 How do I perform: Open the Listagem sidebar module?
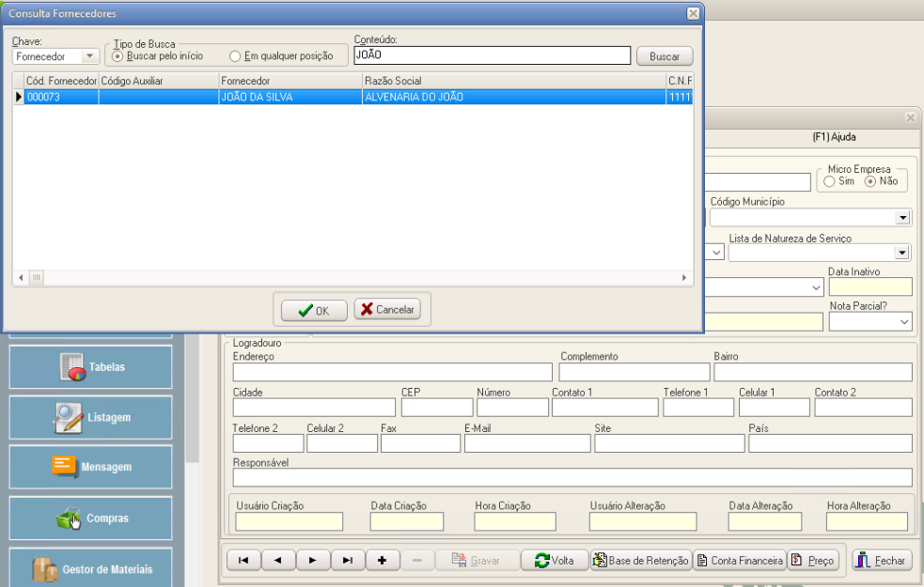coord(91,417)
